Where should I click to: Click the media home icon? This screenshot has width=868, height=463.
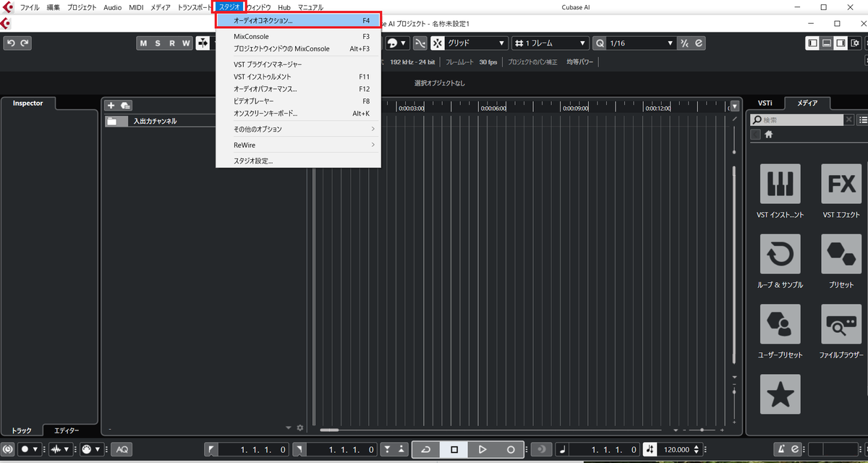pos(768,135)
